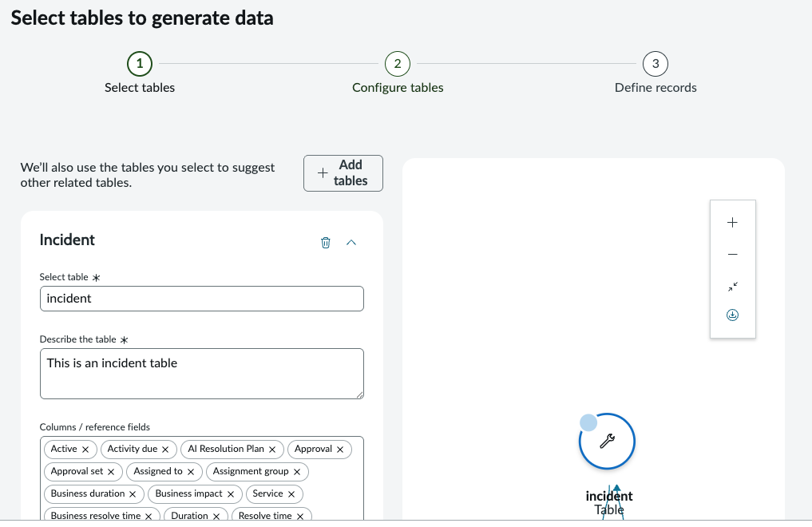Collapse the Incident card using chevron
Viewport: 812px width, 527px height.
(351, 242)
